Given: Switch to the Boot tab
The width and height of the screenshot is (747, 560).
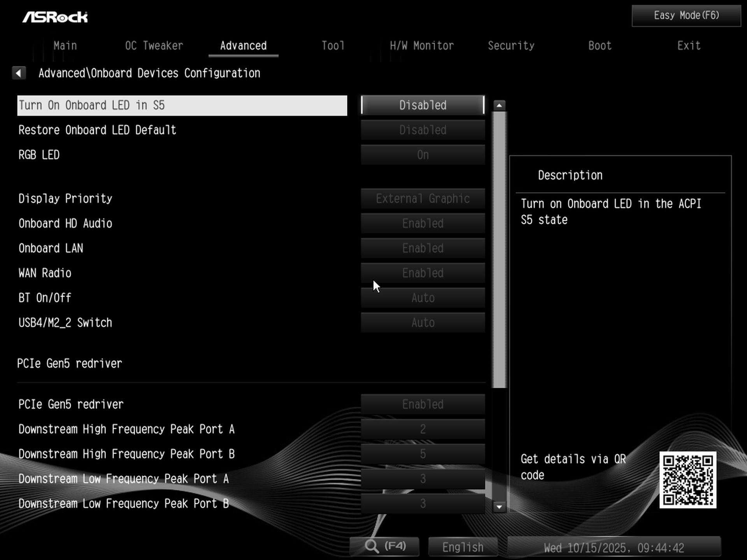Looking at the screenshot, I should click(599, 45).
